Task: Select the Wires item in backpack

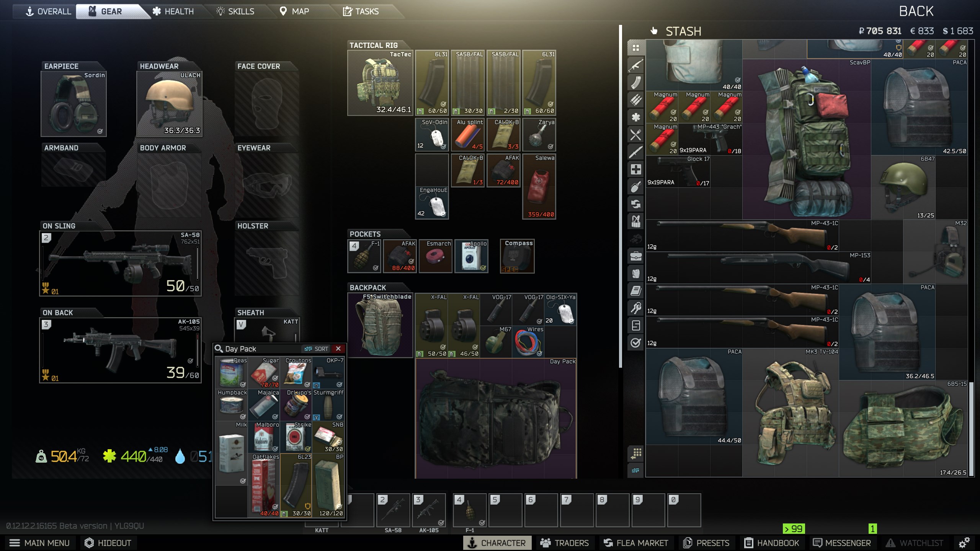Action: 528,342
